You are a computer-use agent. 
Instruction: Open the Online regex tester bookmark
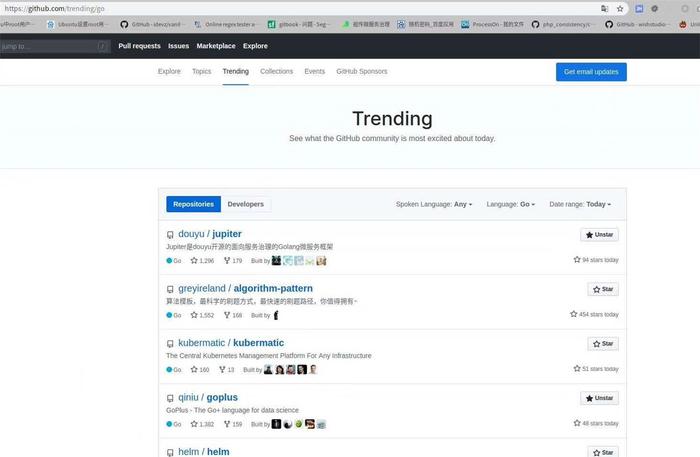point(225,24)
